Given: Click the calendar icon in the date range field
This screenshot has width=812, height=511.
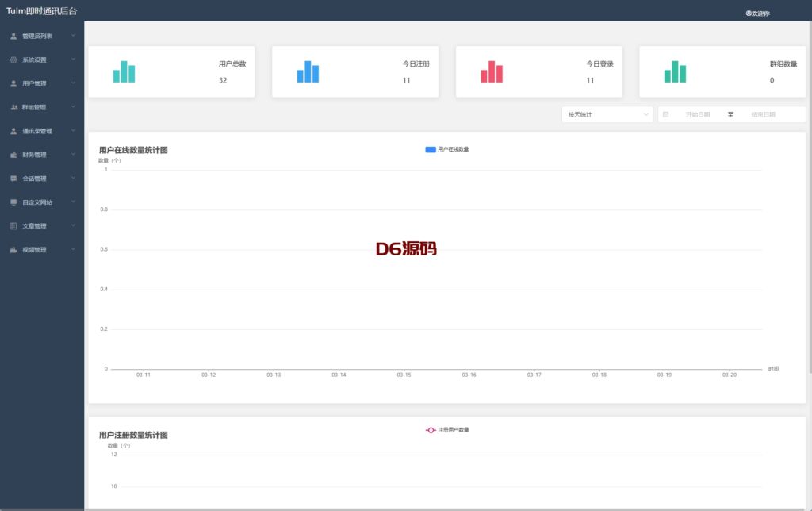Looking at the screenshot, I should coord(666,114).
